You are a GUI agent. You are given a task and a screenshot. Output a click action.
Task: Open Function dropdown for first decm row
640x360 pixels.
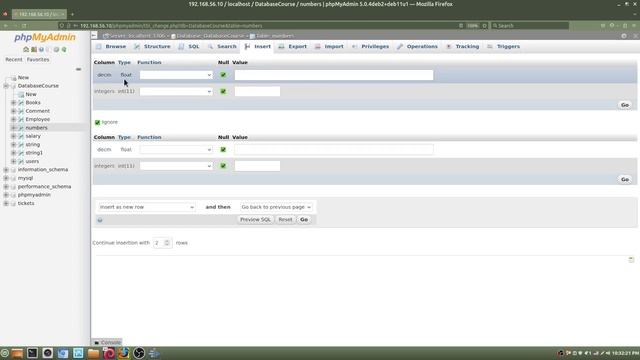coord(176,75)
